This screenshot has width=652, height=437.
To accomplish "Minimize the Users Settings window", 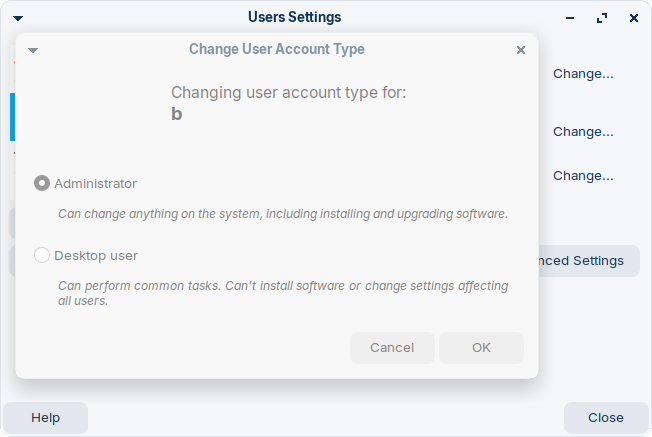I will pyautogui.click(x=570, y=18).
